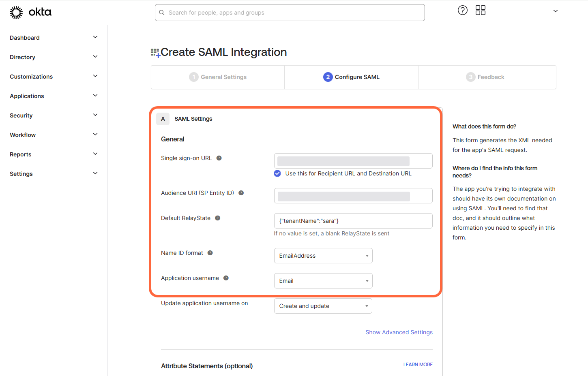The image size is (588, 376).
Task: Click the Default RelayState input field
Action: click(353, 221)
